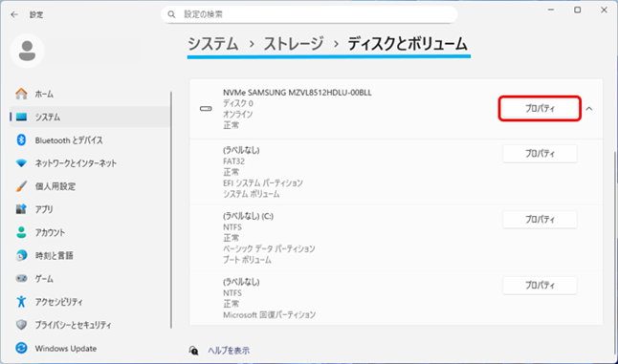The image size is (618, 364).
Task: Open ネットワークとインターネット settings
Action: click(90, 163)
